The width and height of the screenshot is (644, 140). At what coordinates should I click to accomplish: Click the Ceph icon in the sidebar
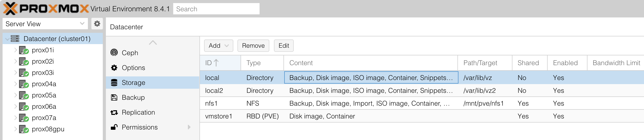tap(114, 53)
